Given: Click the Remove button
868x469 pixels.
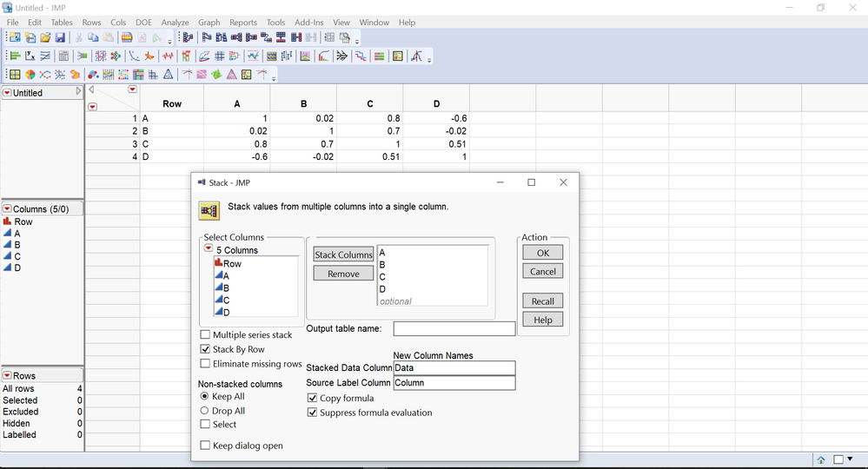Looking at the screenshot, I should click(x=343, y=274).
